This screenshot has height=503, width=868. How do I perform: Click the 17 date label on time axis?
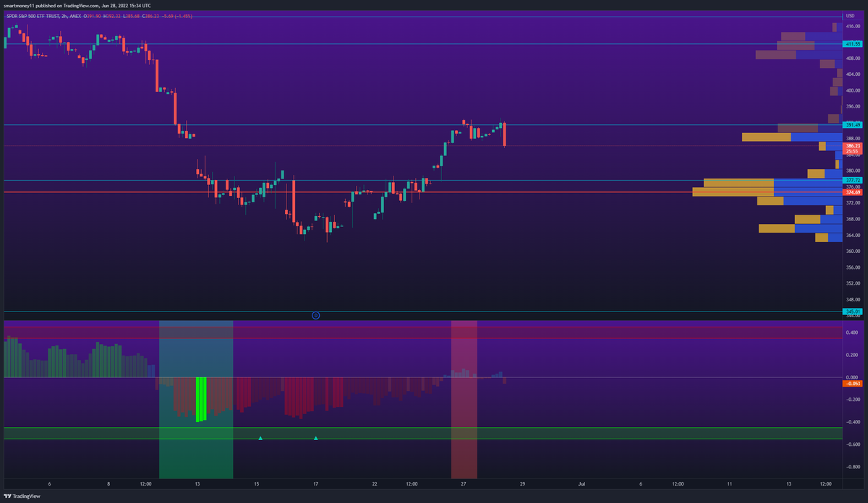315,484
